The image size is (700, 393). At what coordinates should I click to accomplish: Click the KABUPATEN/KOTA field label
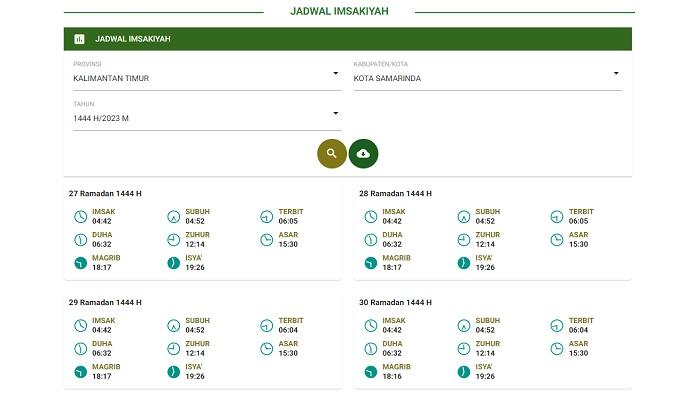(x=381, y=64)
